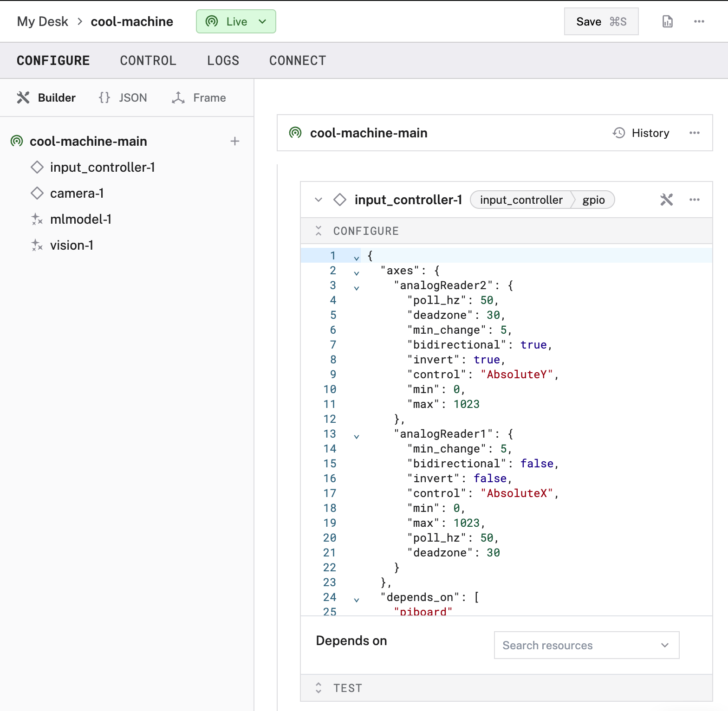Go to the CONTROL tab
The height and width of the screenshot is (711, 728).
[x=148, y=61]
